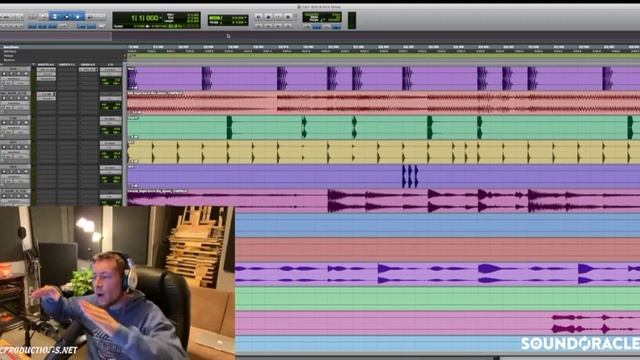Image resolution: width=640 pixels, height=360 pixels.
Task: Click the INSERTS A-E column header
Action: click(46, 64)
